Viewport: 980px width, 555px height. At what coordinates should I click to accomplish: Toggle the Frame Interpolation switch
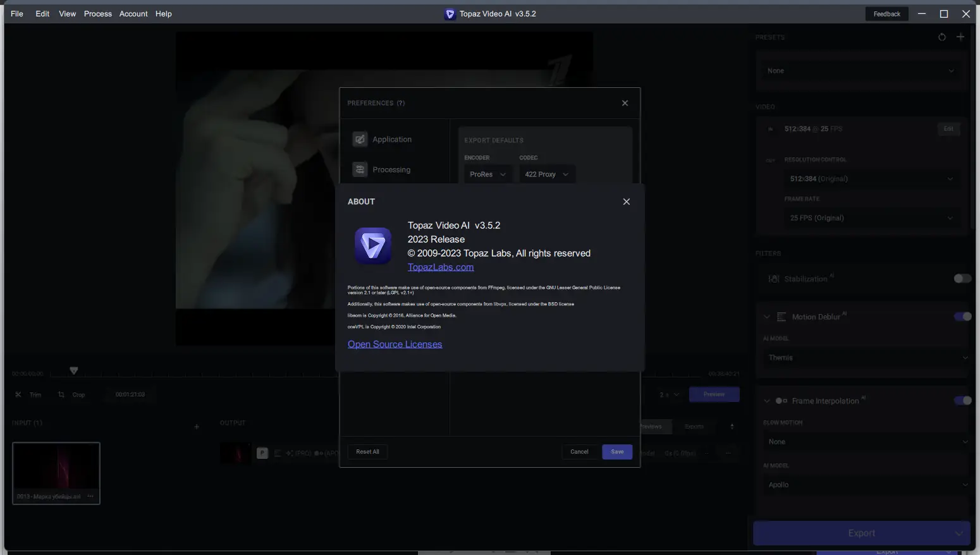pos(962,401)
